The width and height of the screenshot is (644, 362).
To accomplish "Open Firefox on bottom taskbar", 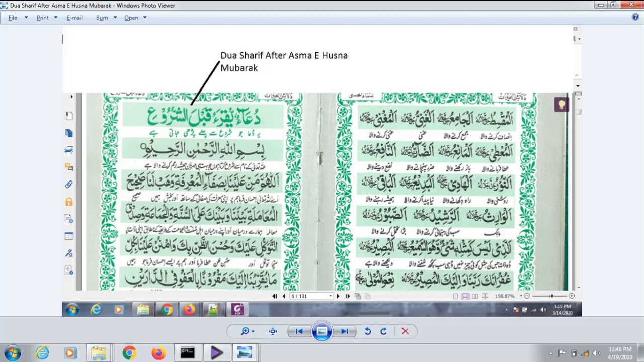I will 158,353.
